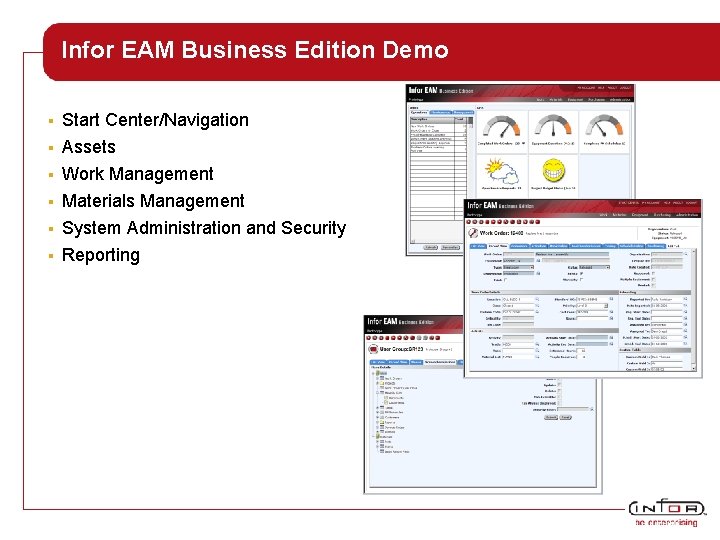This screenshot has width=720, height=540.
Task: Select the Operations tab in Start Center inbox
Action: (x=419, y=112)
